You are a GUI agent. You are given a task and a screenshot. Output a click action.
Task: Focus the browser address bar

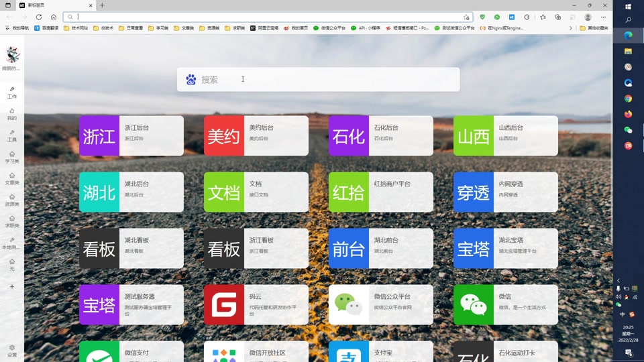coord(268,17)
